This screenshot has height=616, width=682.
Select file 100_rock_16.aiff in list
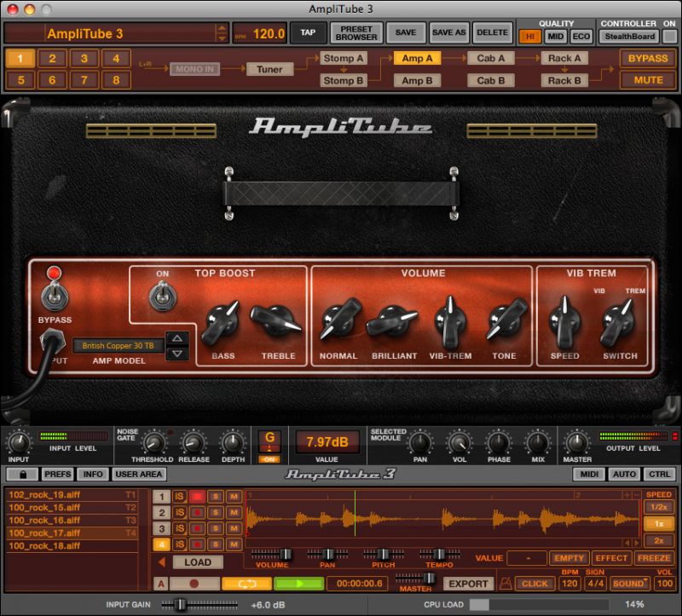[x=72, y=520]
